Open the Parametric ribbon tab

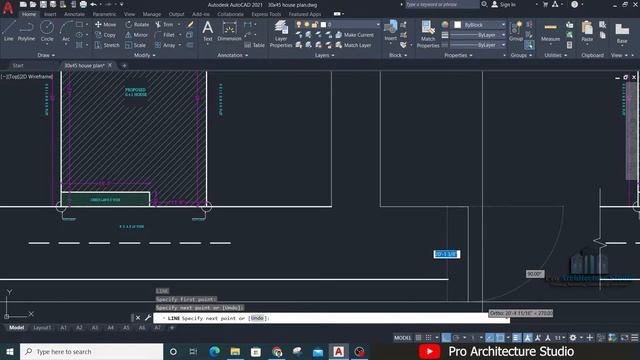[104, 14]
